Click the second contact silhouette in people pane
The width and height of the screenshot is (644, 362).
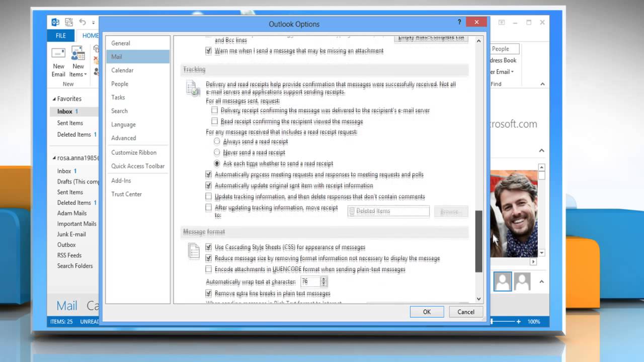pyautogui.click(x=522, y=282)
